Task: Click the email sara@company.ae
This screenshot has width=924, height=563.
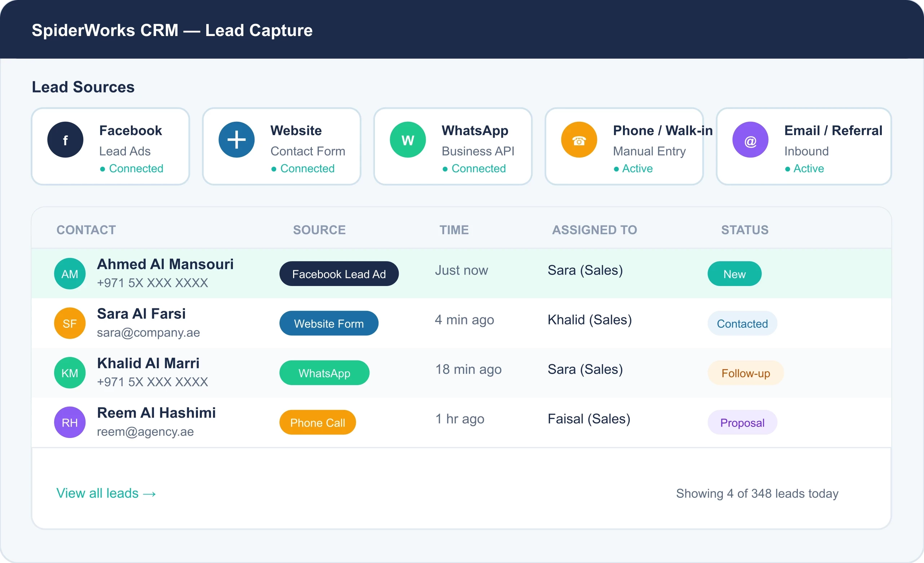Action: 148,332
